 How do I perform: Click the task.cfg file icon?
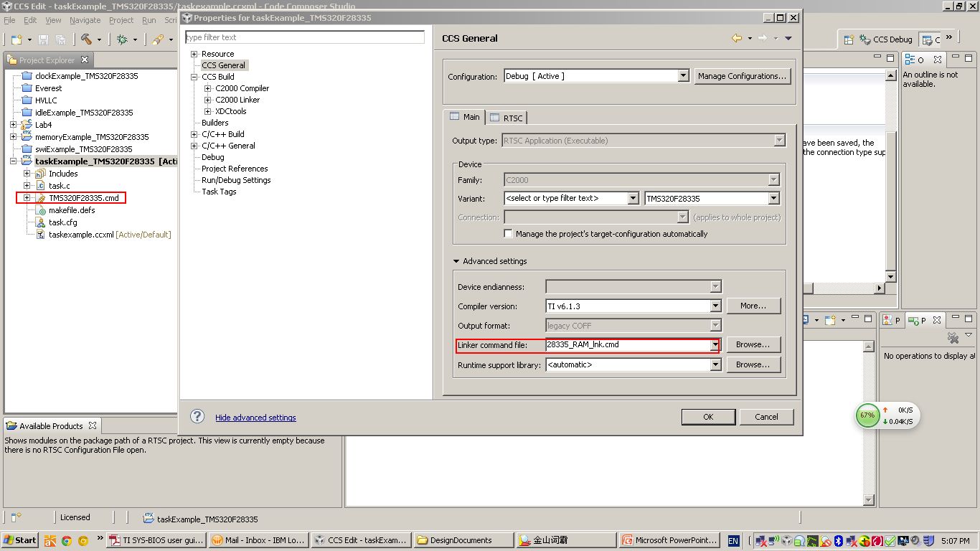coord(41,222)
